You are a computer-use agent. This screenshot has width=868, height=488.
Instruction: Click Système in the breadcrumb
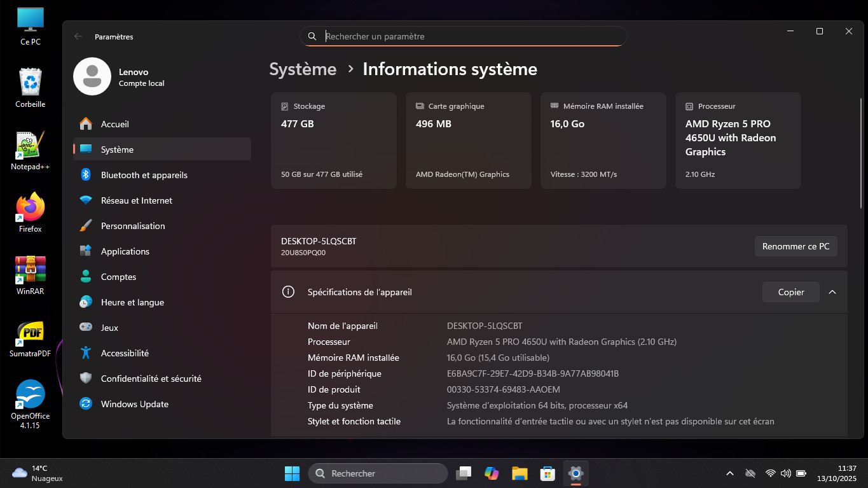tap(303, 69)
